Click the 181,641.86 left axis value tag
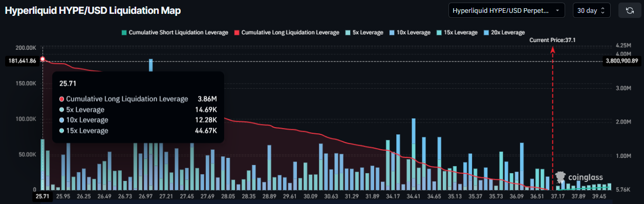 coord(22,61)
